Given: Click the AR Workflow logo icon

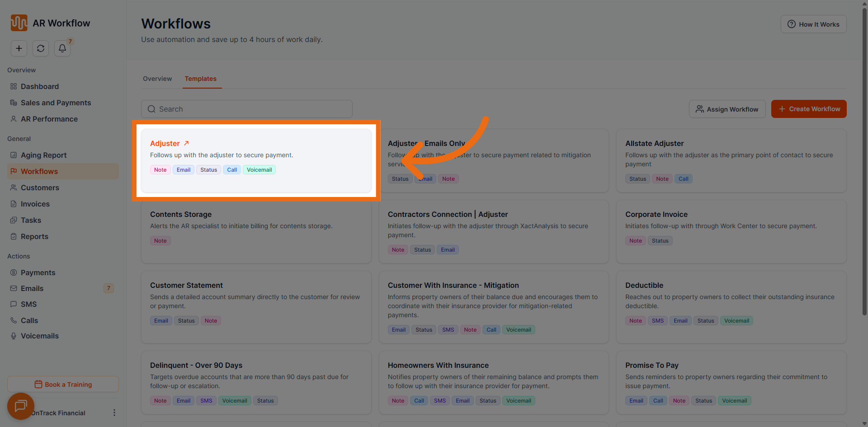Looking at the screenshot, I should (x=19, y=23).
